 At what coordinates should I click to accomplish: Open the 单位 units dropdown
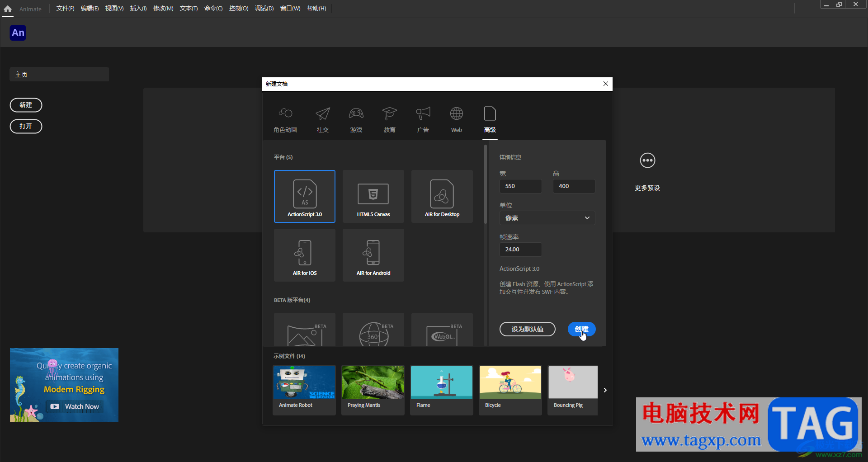pos(547,218)
